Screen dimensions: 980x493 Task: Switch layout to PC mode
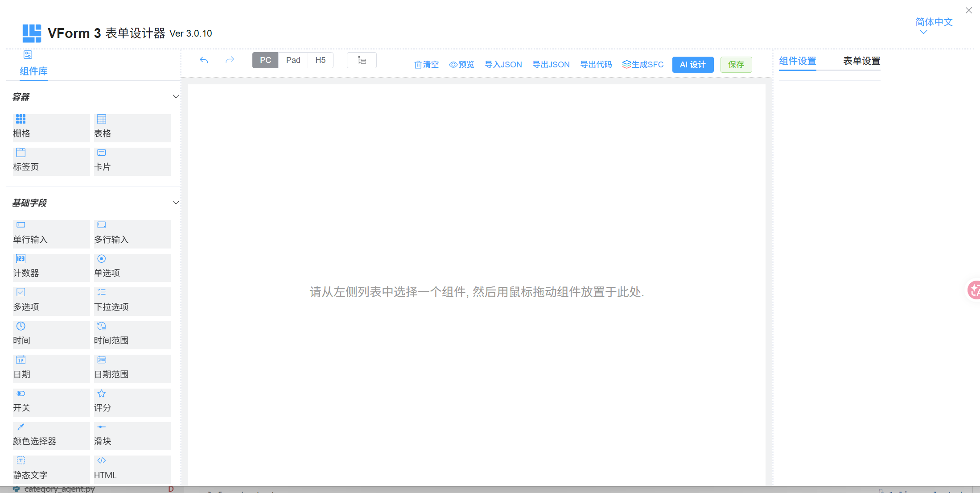pos(265,60)
